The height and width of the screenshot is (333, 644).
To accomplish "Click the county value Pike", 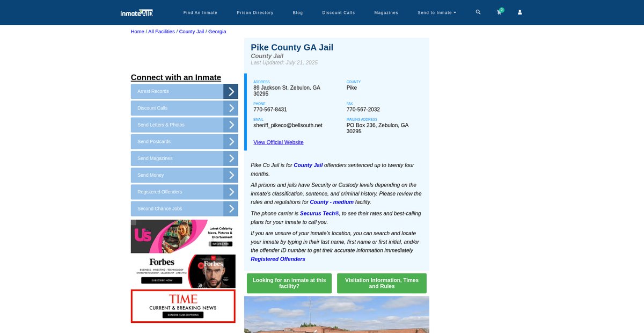I will 352,88.
